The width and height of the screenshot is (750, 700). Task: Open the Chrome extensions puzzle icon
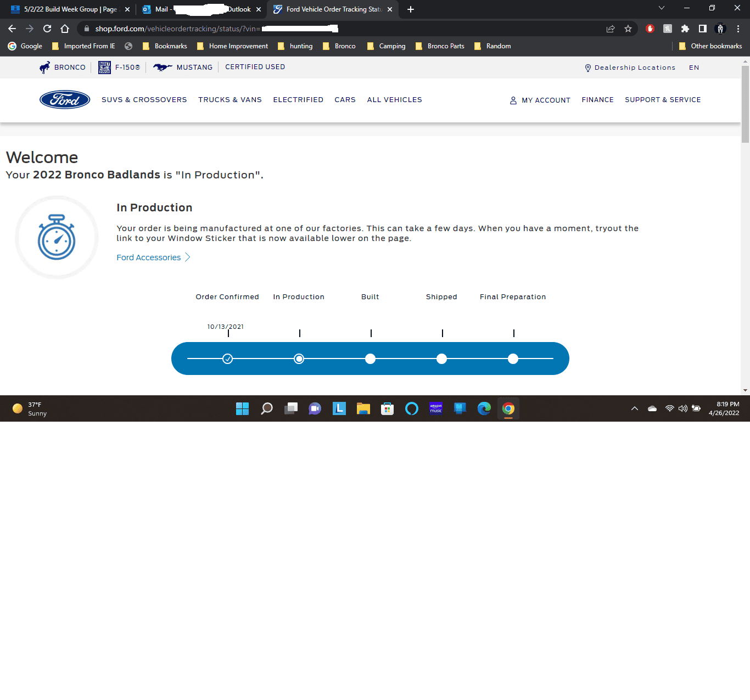[x=685, y=29]
